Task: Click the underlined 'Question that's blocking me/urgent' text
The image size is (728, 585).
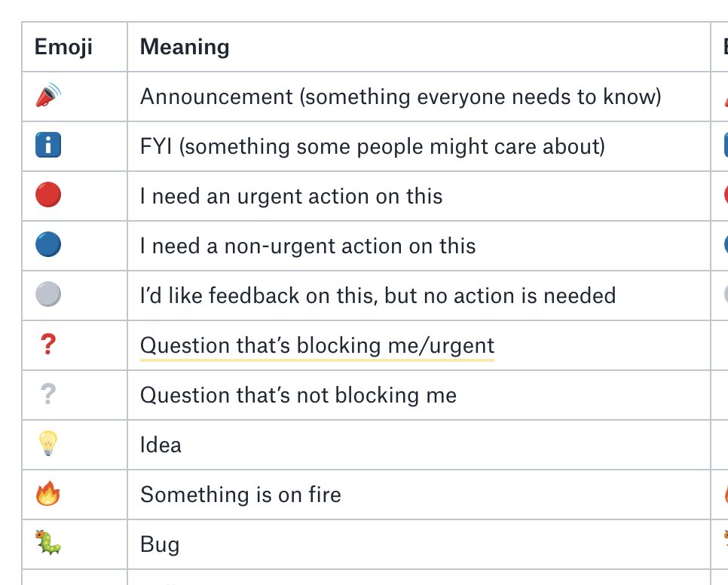Action: tap(317, 345)
